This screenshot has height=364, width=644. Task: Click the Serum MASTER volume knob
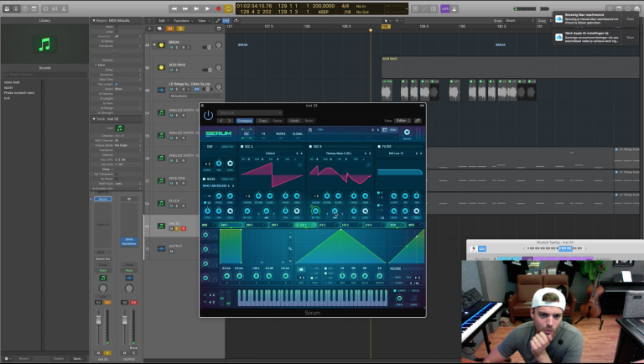[407, 133]
